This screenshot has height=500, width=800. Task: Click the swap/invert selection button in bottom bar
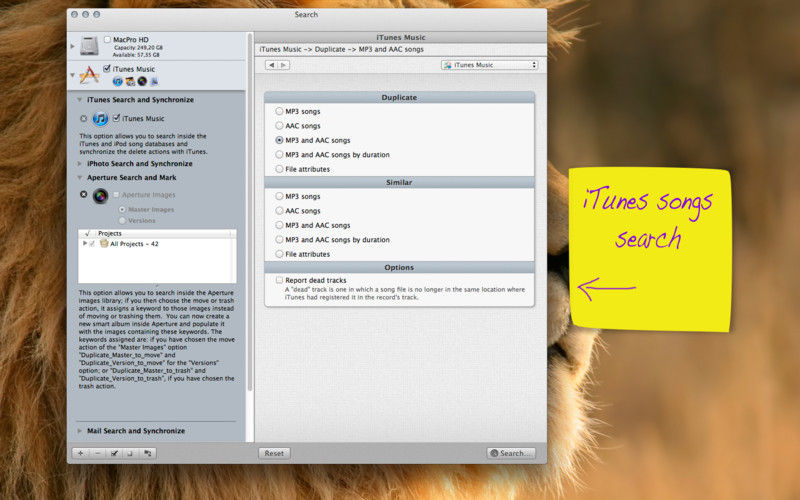tap(147, 453)
